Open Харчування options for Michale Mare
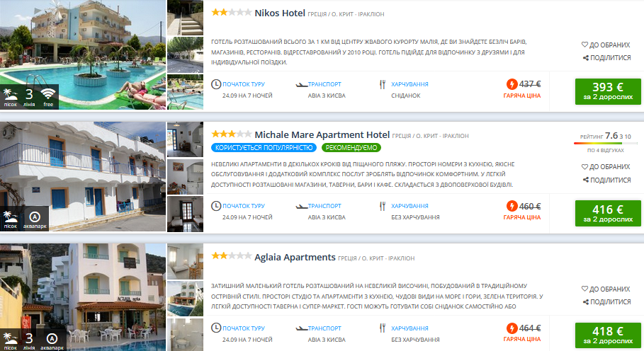Viewport: 644px width, 351px height. pyautogui.click(x=409, y=206)
